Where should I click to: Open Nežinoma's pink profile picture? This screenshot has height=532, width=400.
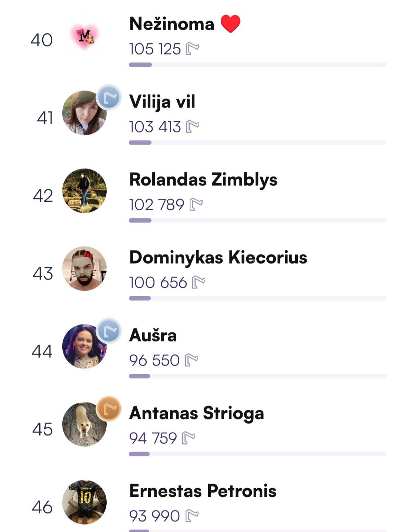tap(85, 36)
